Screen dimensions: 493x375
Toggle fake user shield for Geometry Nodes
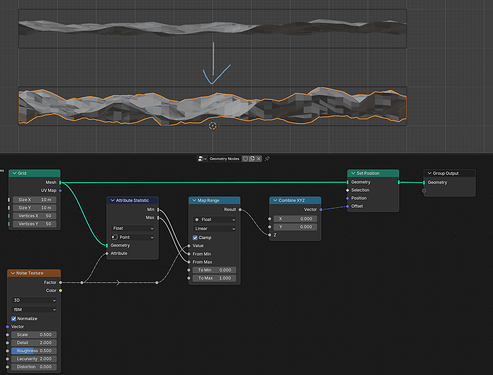pos(245,159)
